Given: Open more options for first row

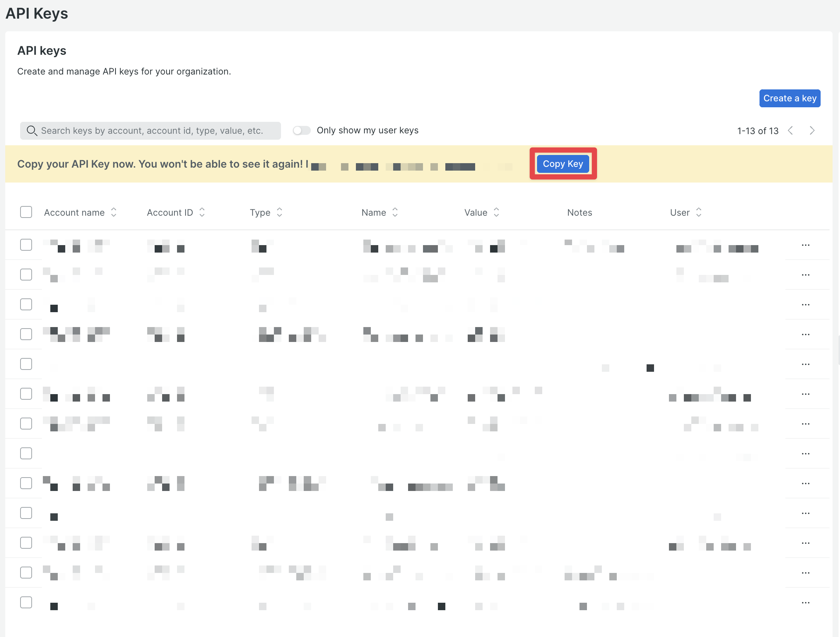Looking at the screenshot, I should (x=805, y=245).
